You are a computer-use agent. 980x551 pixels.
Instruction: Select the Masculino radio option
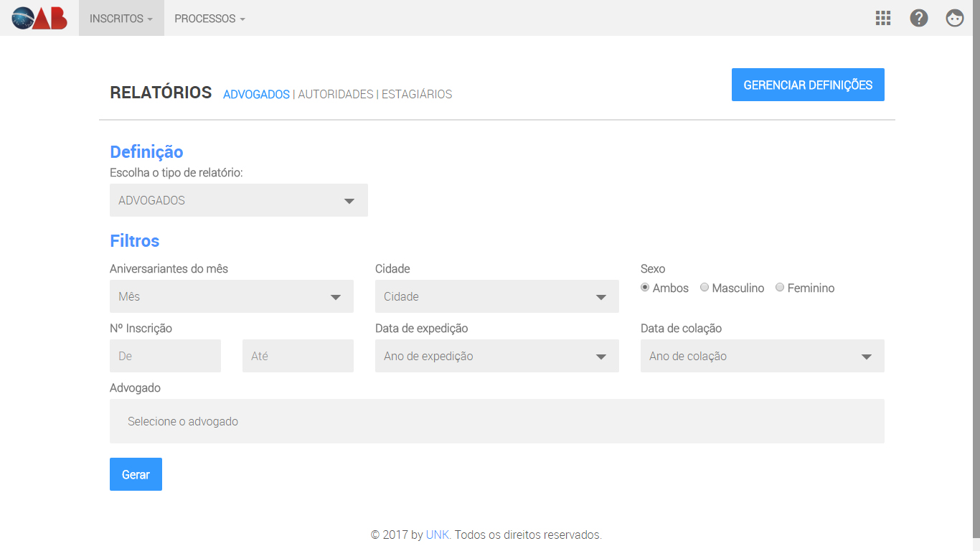click(705, 288)
